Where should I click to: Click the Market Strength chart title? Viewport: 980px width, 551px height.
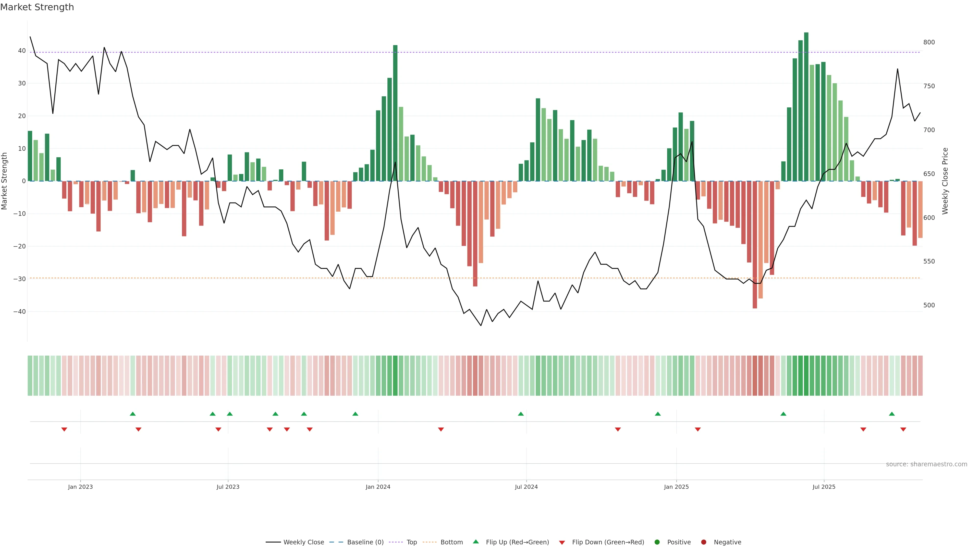pos(37,7)
